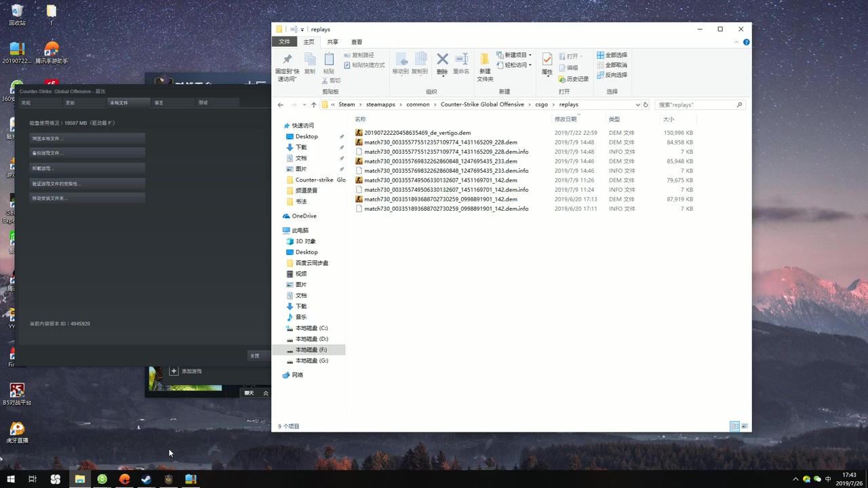The image size is (868, 488).
Task: Click Copy path (复制路径) in ribbon
Action: 359,56
